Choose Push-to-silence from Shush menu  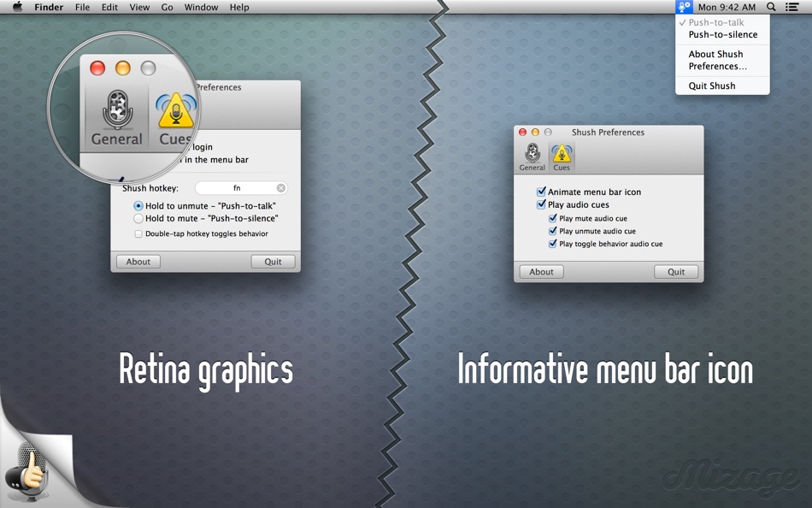pos(722,35)
